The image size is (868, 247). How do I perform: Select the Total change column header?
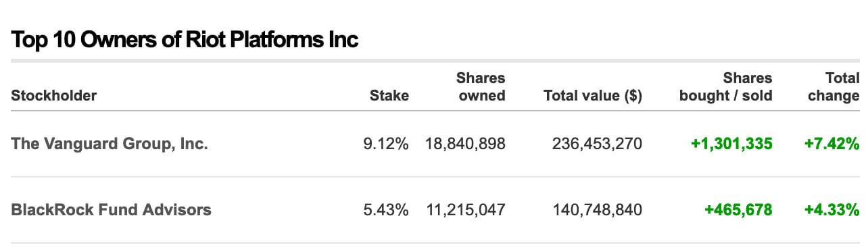pos(834,86)
